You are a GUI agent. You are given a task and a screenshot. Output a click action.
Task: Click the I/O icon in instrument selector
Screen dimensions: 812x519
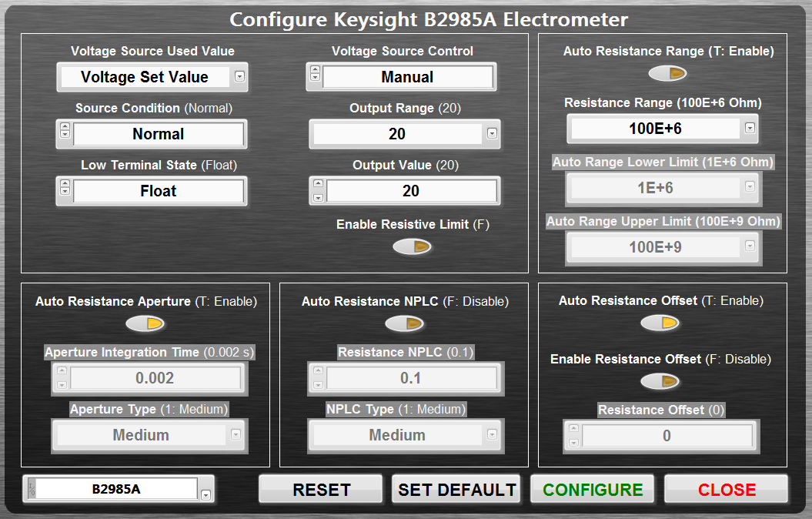coord(31,489)
